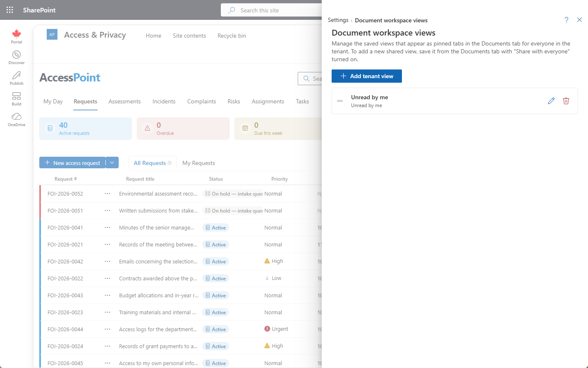Click the Due this week calendar icon

[245, 128]
